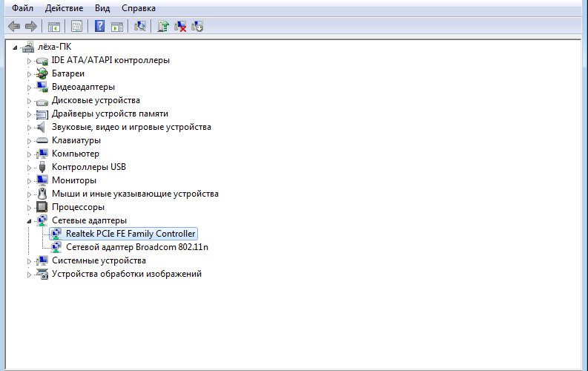Expand the Батареи branch

[29, 74]
